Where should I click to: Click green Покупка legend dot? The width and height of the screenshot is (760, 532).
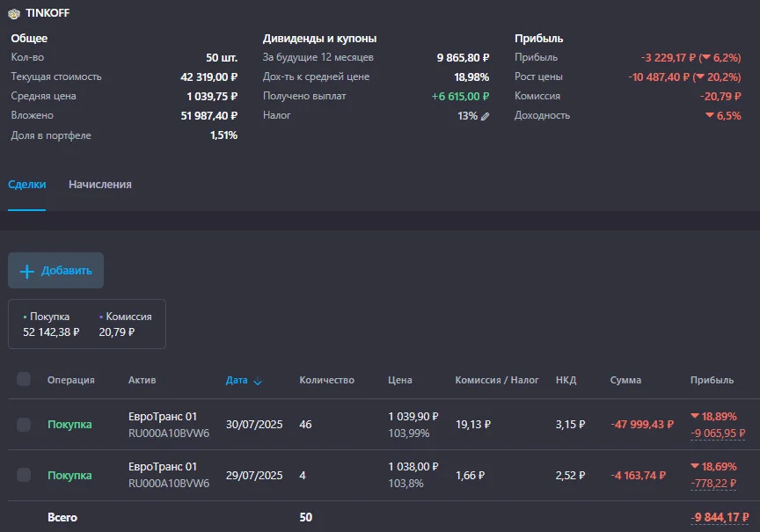pos(26,317)
